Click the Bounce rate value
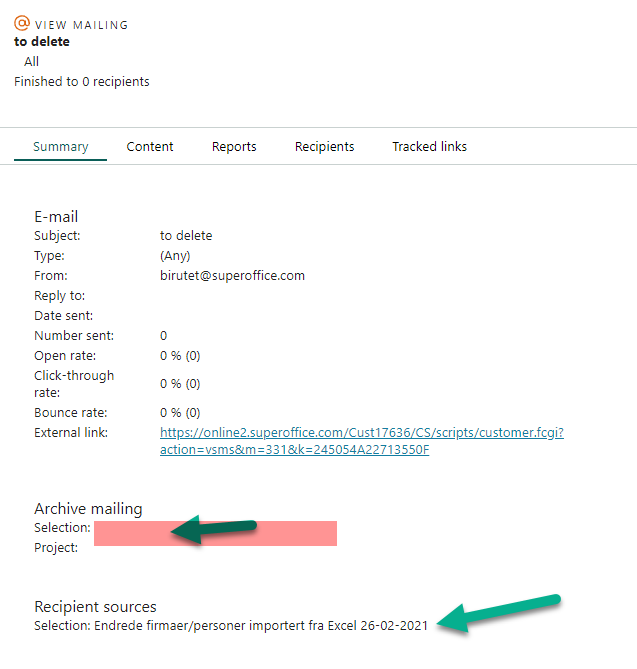This screenshot has height=669, width=637. 180,413
